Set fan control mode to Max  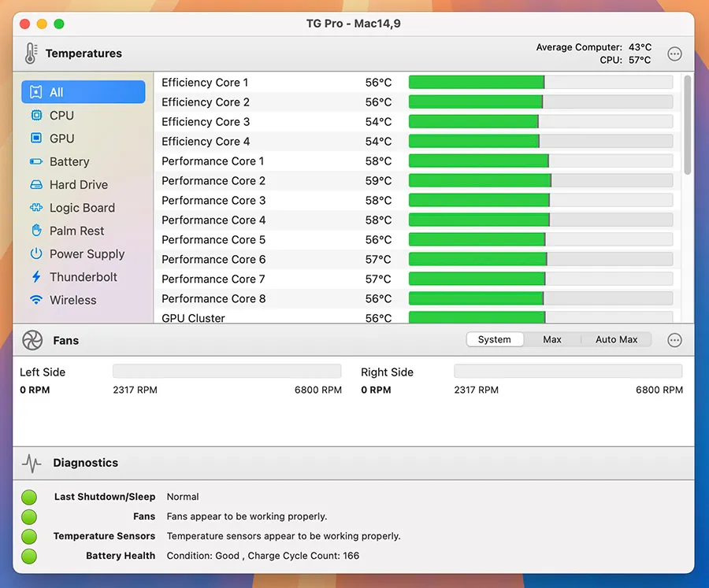click(552, 339)
